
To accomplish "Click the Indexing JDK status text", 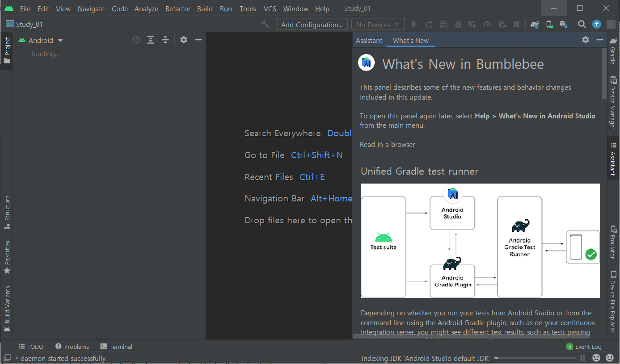I will click(426, 358).
